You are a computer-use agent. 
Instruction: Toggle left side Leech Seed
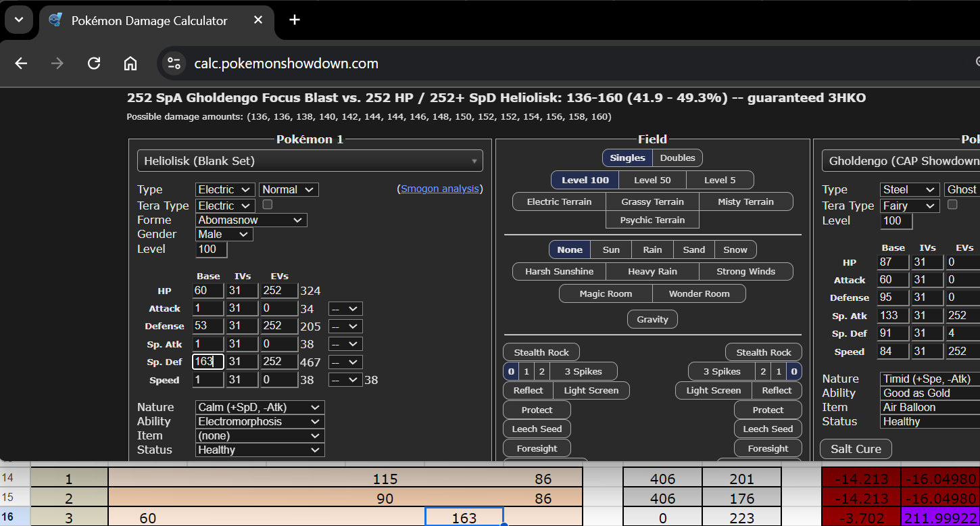tap(537, 429)
